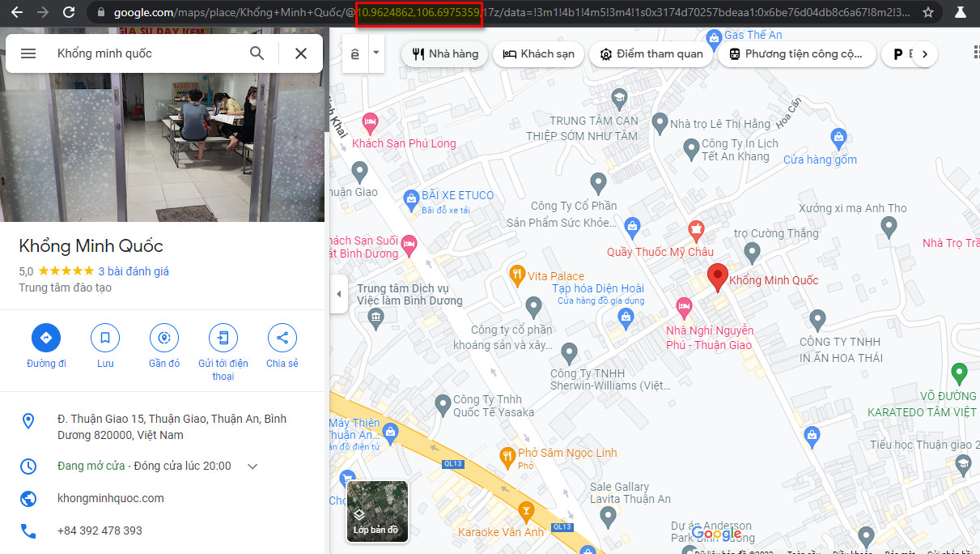This screenshot has height=554, width=980.
Task: Open the 3 bài đánh giá reviews link
Action: [134, 271]
